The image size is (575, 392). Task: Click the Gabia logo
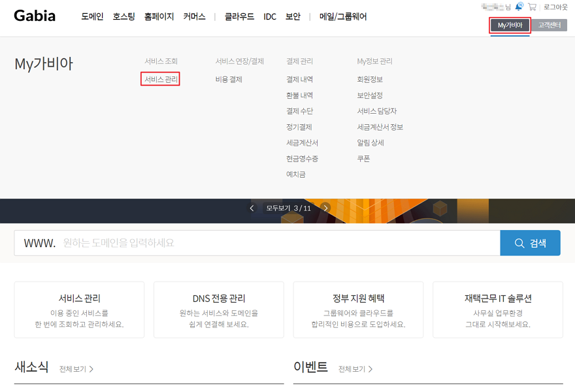click(x=35, y=16)
